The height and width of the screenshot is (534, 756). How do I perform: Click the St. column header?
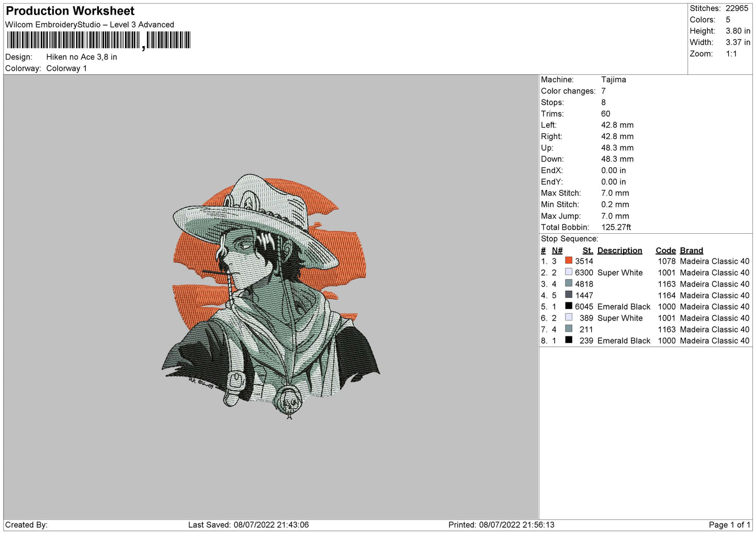point(588,251)
